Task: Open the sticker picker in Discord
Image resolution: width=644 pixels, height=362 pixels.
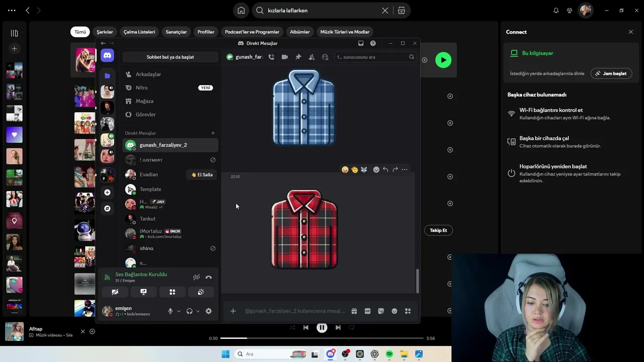Action: click(381, 311)
